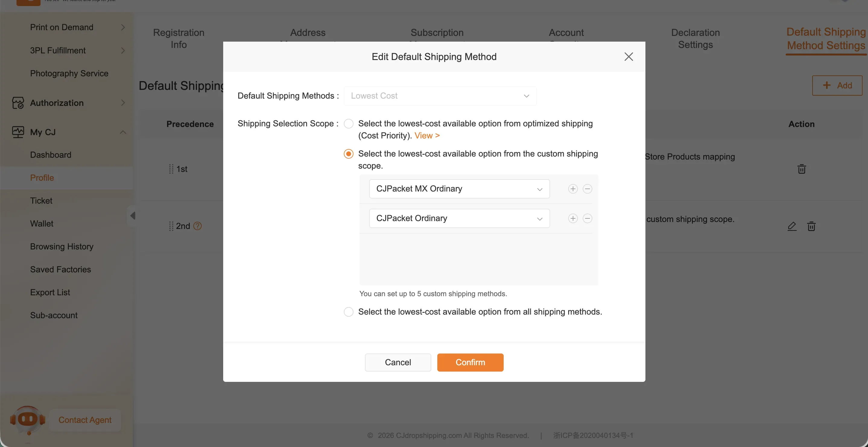The image size is (868, 447).
Task: Click pencil edit icon in 2nd row
Action: [x=792, y=226]
